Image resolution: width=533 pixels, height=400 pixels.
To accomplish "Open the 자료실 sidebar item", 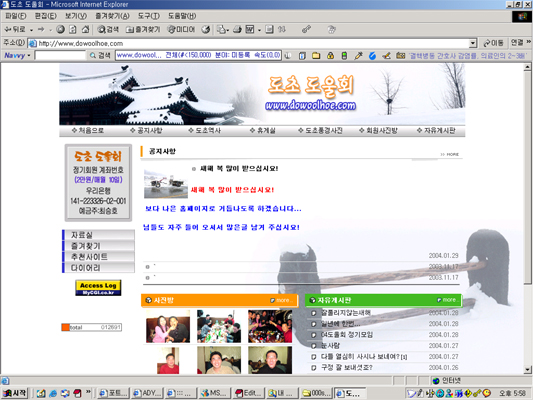I will click(x=98, y=235).
